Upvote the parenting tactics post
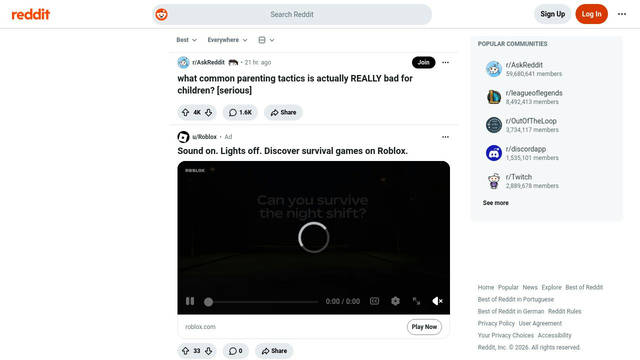This screenshot has height=360, width=640. (x=185, y=112)
